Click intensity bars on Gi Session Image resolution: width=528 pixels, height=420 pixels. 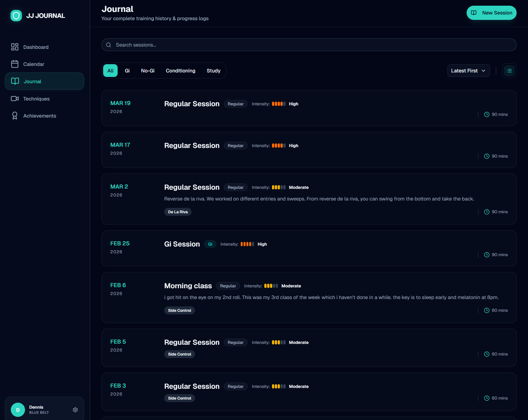248,244
